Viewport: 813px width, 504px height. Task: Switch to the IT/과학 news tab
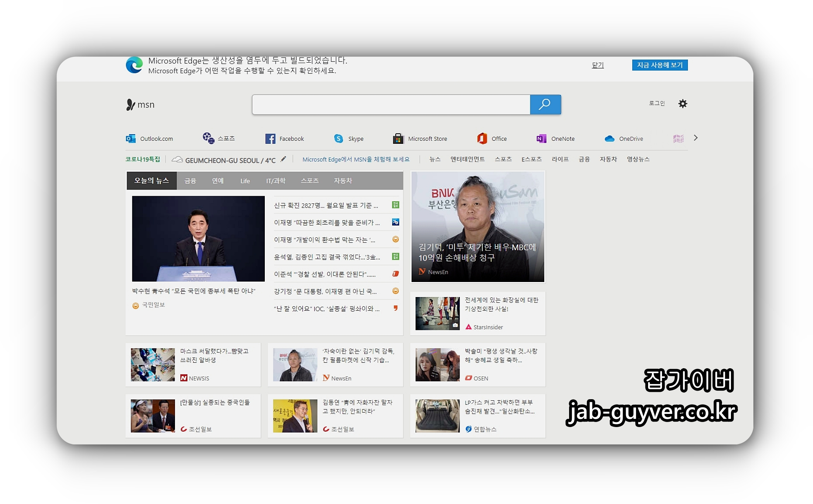276,181
